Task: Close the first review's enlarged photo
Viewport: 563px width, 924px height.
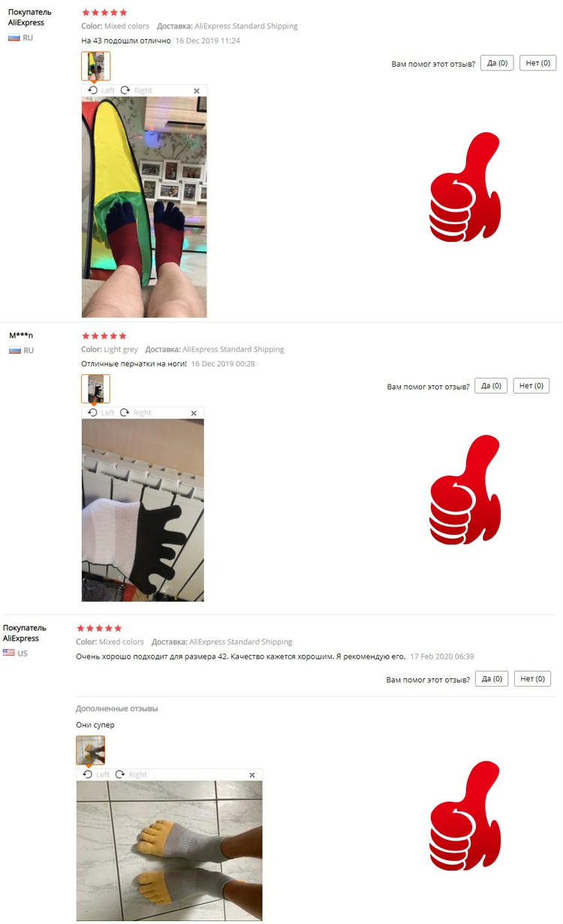Action: click(x=197, y=90)
